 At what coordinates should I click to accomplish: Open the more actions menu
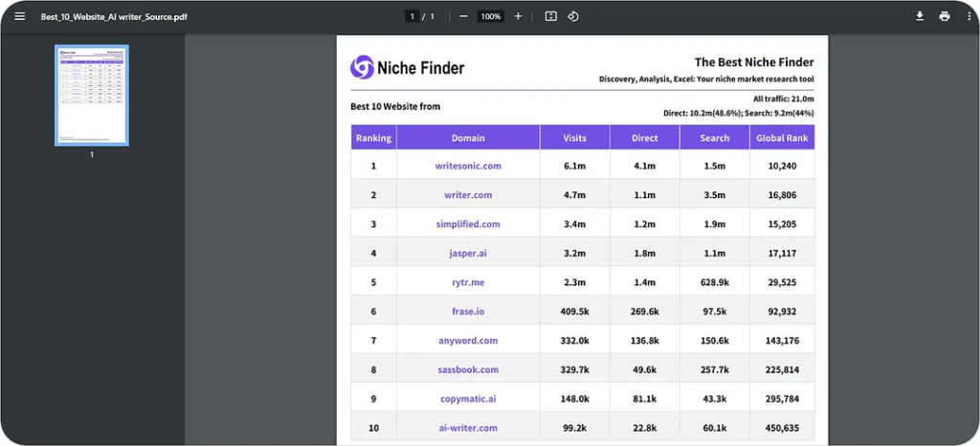969,16
